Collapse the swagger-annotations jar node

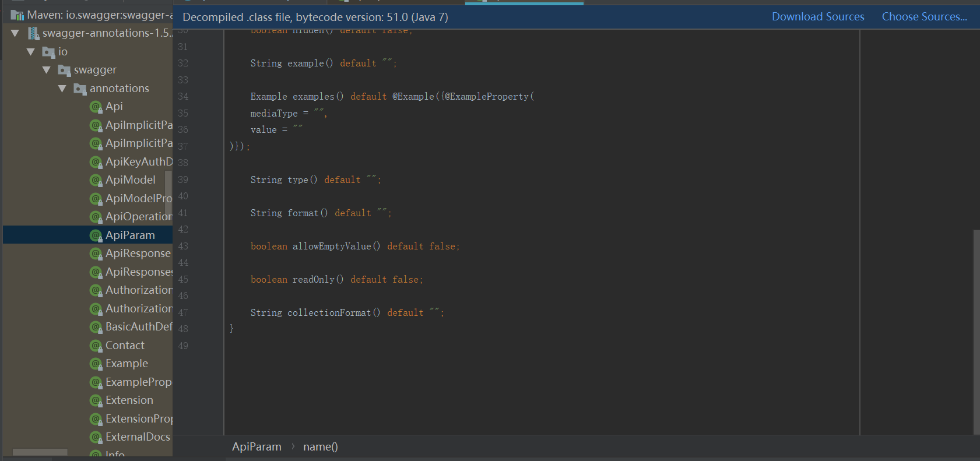(x=15, y=33)
